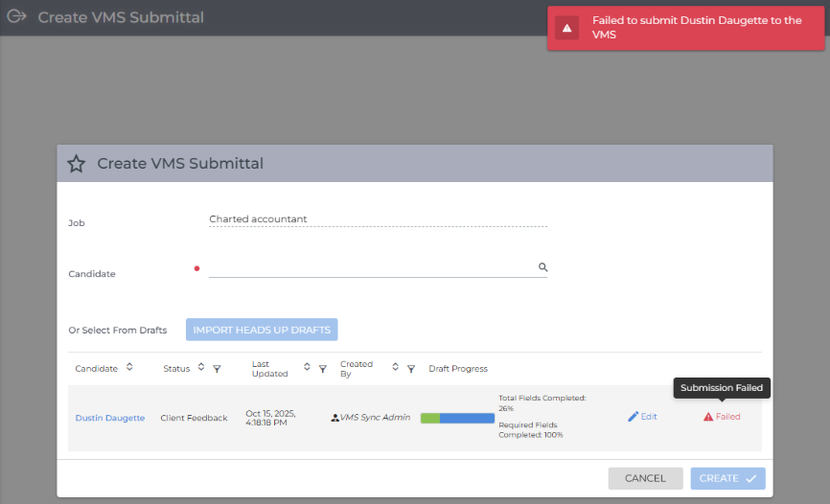Sort by Last Updated column arrows
830x504 pixels.
(x=307, y=367)
